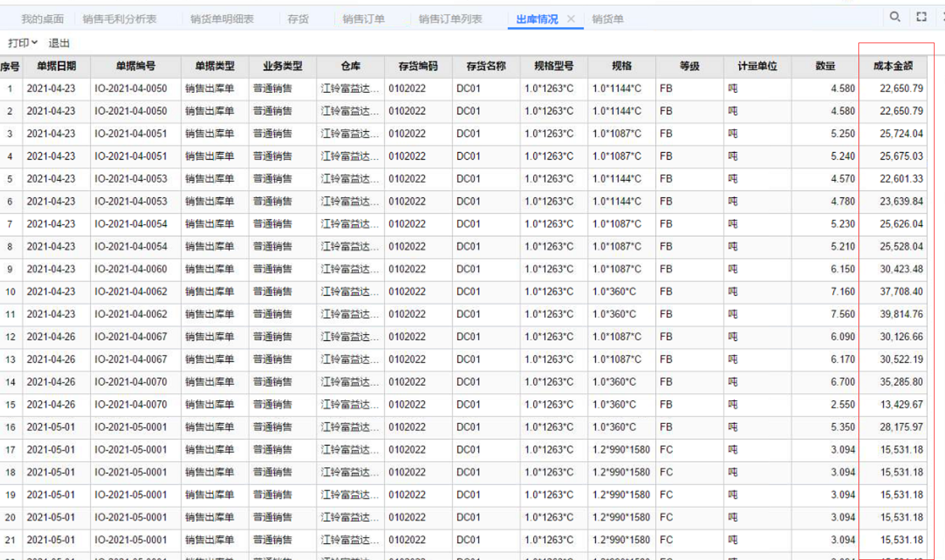
Task: Click the 单据编号 column header
Action: coord(135,66)
